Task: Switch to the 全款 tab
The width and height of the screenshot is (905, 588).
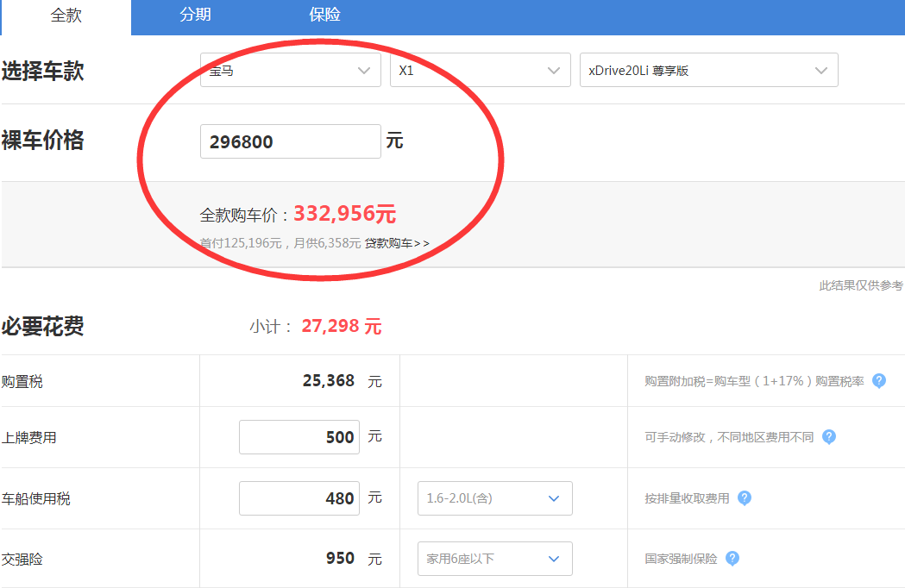Action: pos(66,16)
